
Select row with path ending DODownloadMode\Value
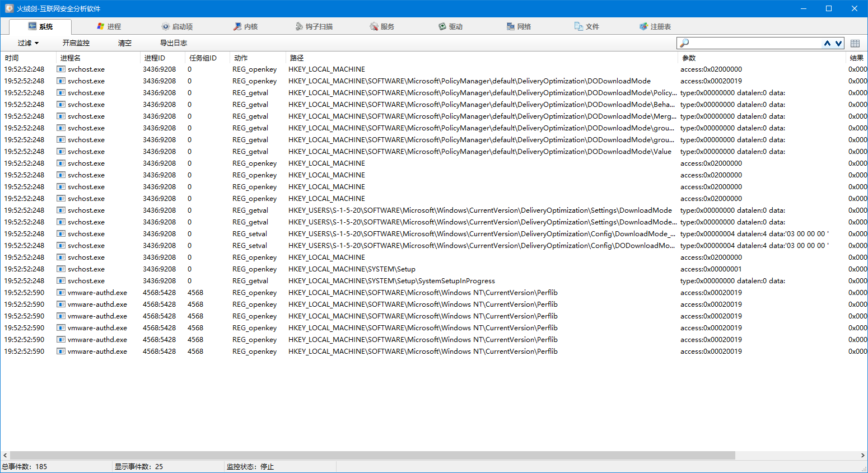(x=434, y=152)
